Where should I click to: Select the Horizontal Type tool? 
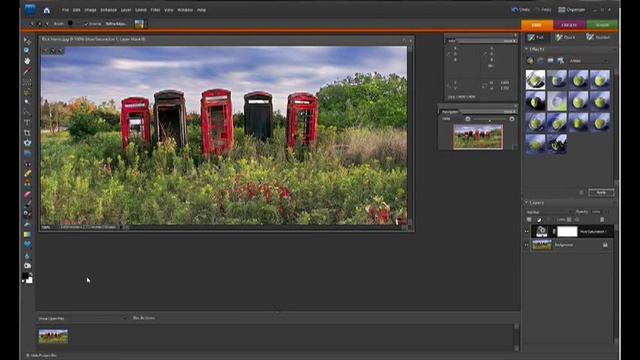pos(27,123)
